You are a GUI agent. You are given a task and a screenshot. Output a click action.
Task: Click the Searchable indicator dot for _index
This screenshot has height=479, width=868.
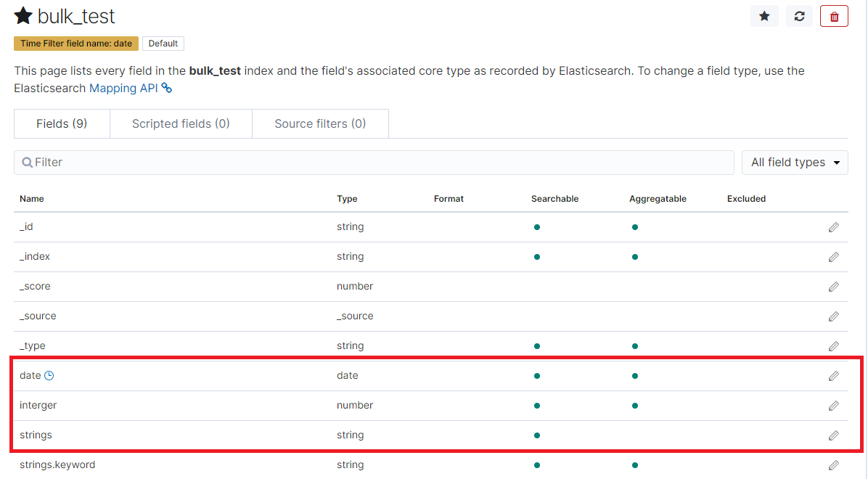coord(536,257)
